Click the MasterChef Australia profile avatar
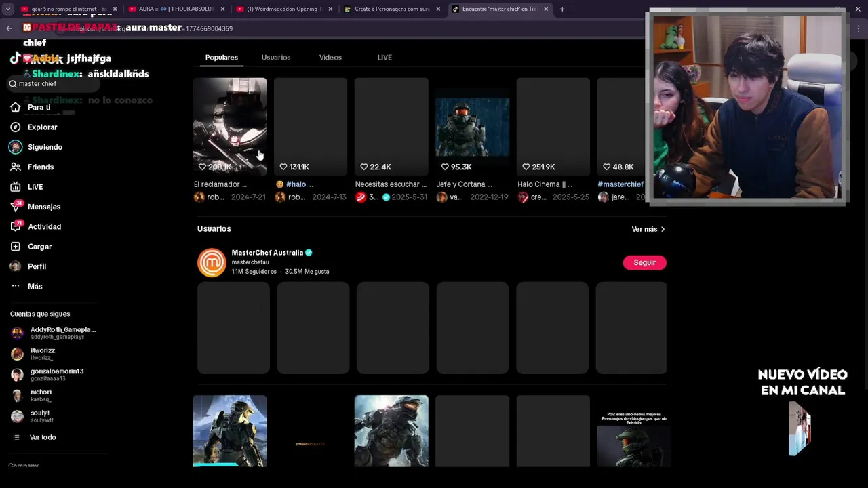This screenshot has height=488, width=868. coord(212,262)
